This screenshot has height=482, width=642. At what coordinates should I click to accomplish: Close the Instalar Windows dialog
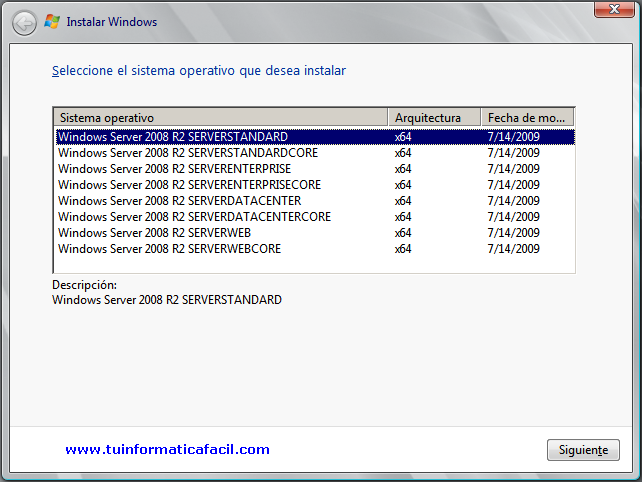[614, 9]
